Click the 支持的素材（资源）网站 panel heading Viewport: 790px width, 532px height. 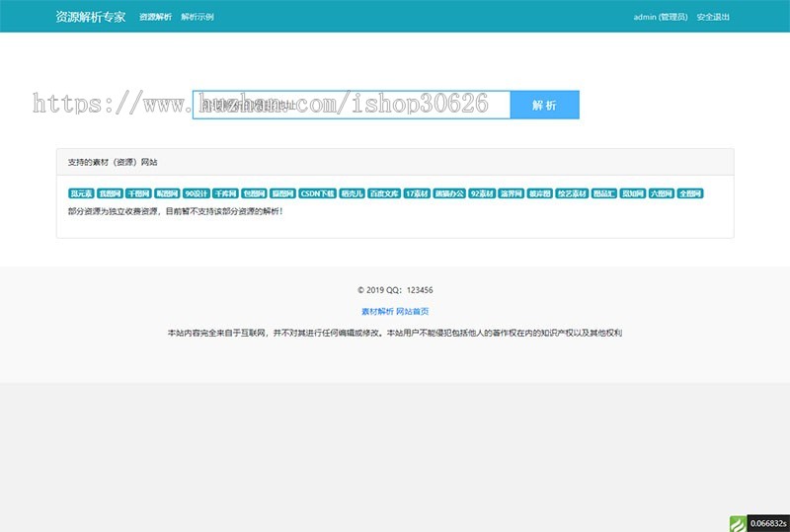113,162
